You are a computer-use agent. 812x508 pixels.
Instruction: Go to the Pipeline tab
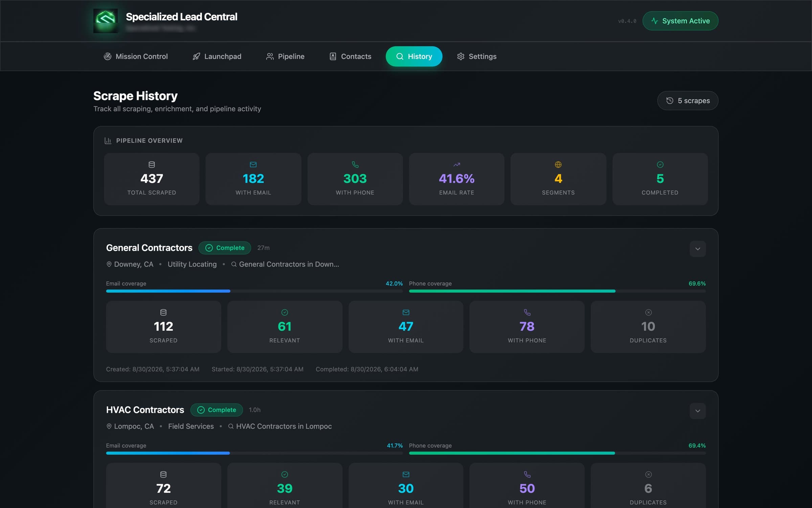point(285,57)
